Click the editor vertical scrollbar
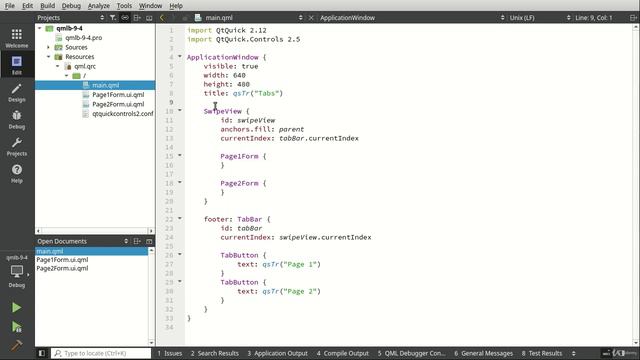 (x=636, y=186)
